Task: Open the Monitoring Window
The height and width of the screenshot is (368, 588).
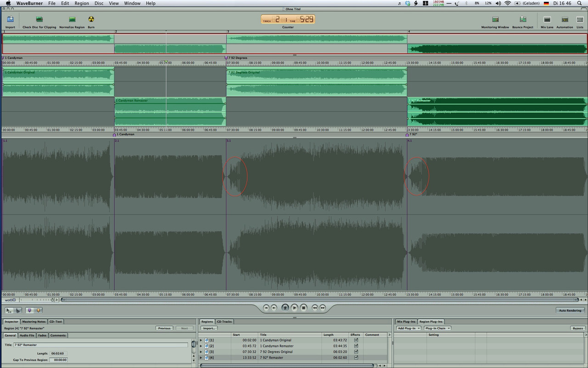Action: click(495, 19)
